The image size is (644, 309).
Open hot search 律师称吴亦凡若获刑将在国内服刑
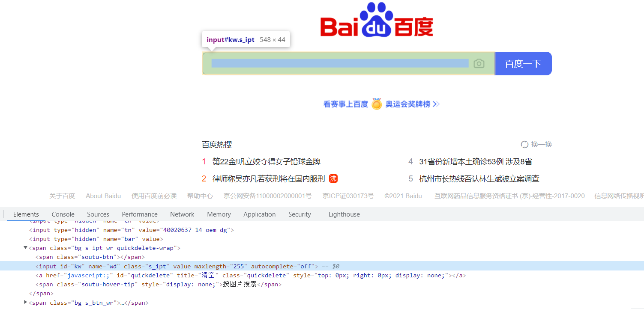[269, 178]
